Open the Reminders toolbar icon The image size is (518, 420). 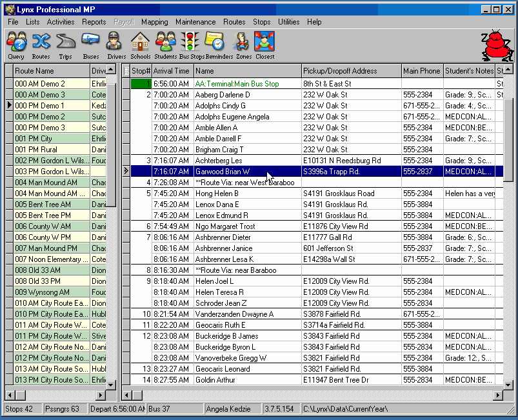(x=219, y=45)
